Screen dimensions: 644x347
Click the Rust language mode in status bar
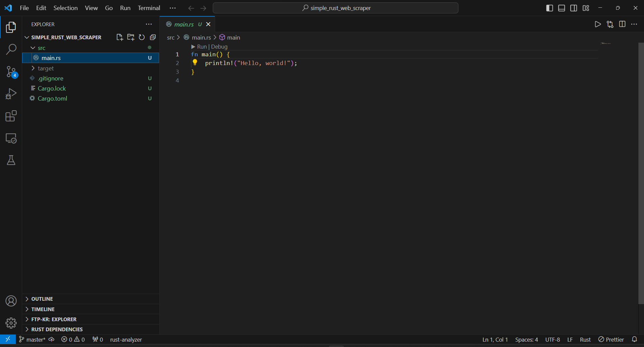tap(585, 340)
